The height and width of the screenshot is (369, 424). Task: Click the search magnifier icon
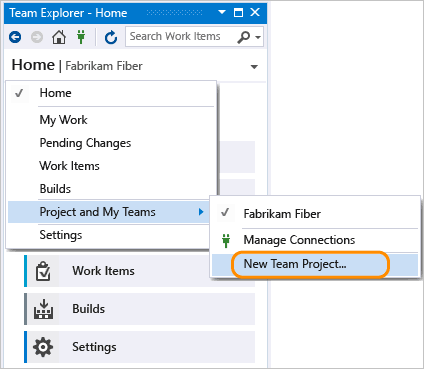[x=243, y=37]
